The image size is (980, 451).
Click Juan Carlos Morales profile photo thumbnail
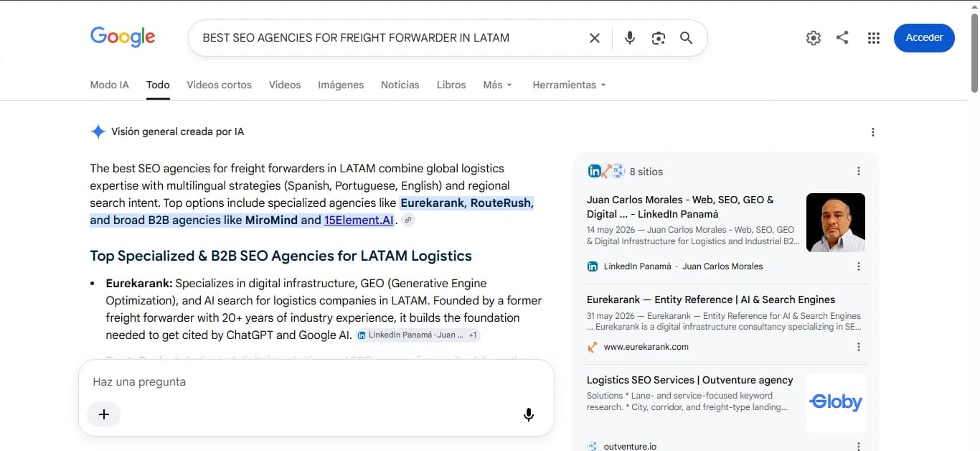836,223
